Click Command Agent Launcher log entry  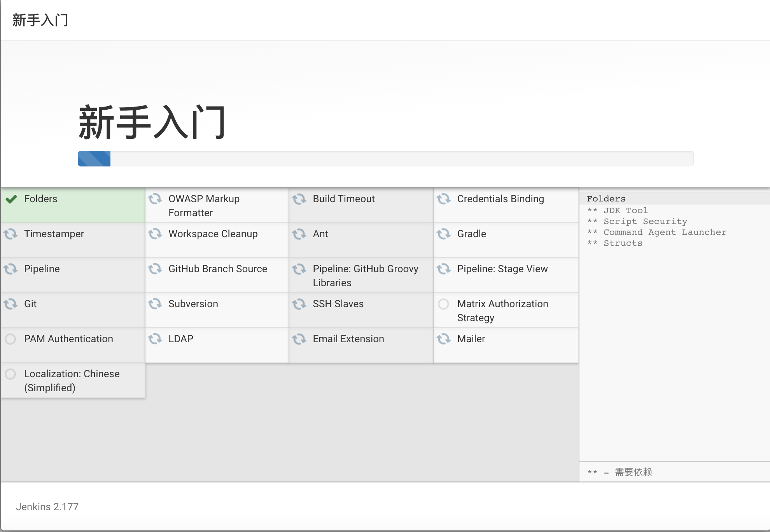tap(665, 233)
